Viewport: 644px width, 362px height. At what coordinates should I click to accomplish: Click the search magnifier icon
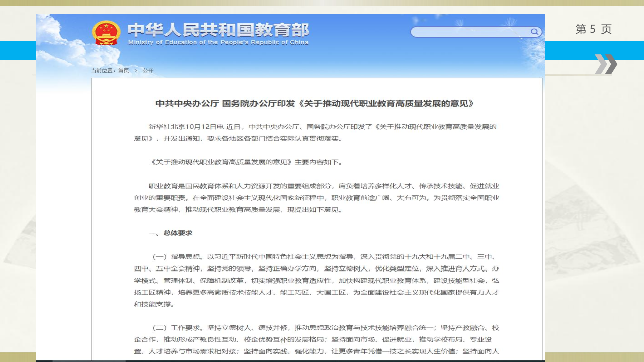pos(534,32)
